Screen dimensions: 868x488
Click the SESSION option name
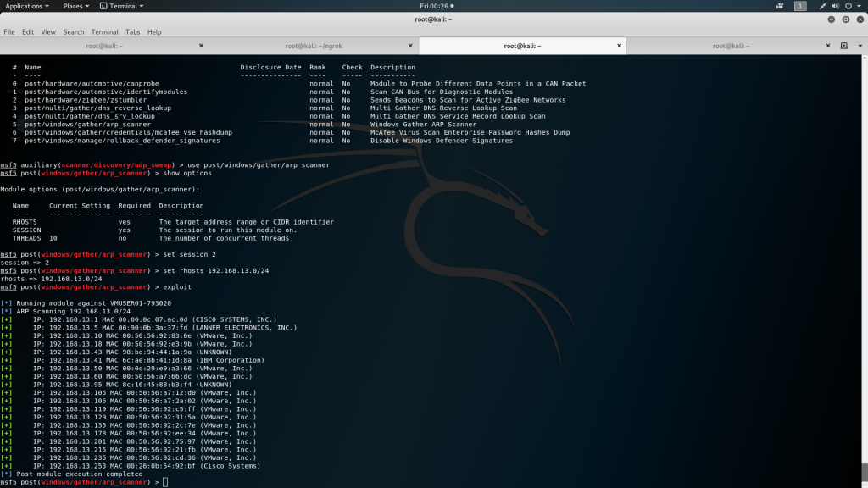[26, 230]
